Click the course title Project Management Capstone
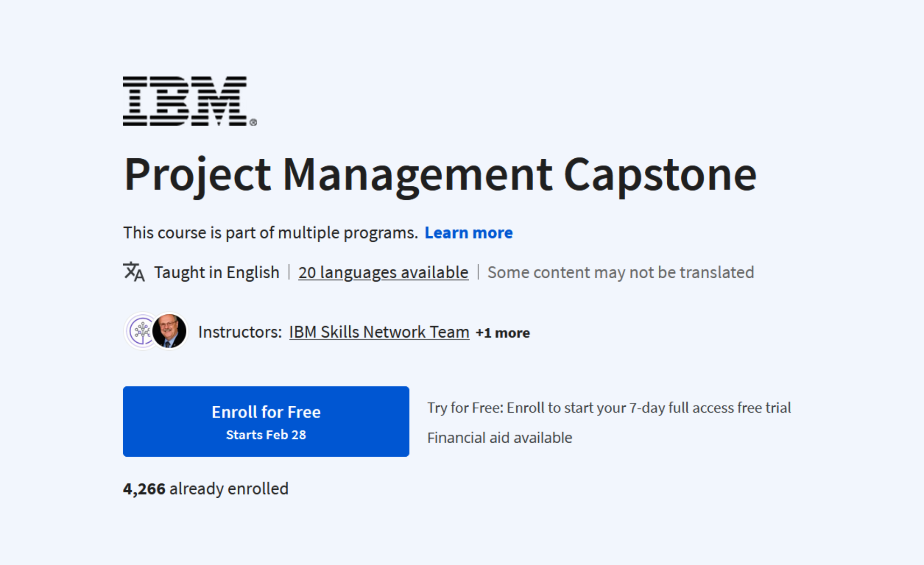Viewport: 924px width, 565px height. pos(440,176)
